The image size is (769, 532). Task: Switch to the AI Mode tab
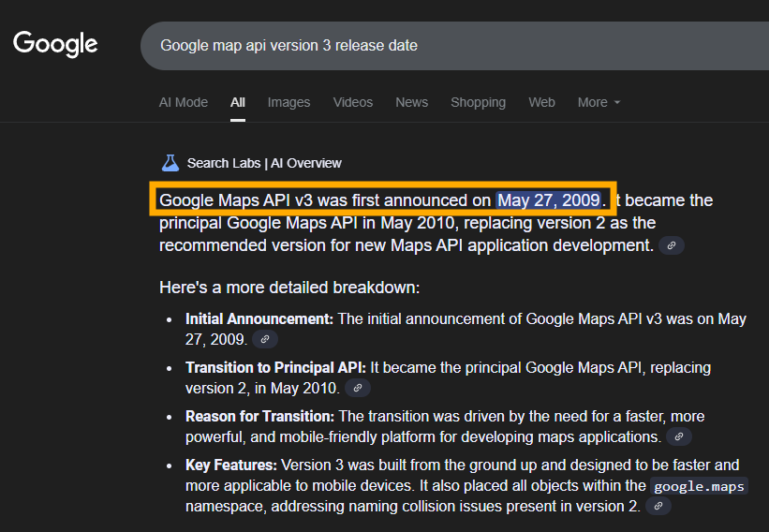coord(184,102)
